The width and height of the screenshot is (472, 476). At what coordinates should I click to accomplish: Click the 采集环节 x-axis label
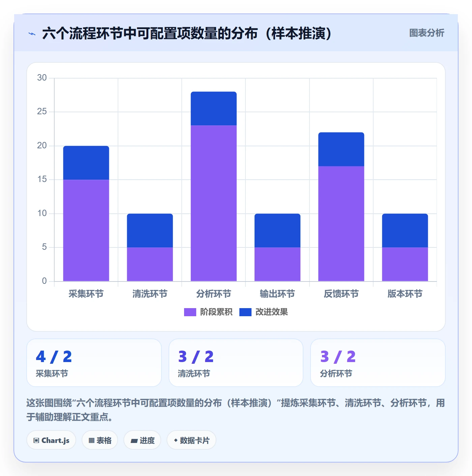(86, 294)
